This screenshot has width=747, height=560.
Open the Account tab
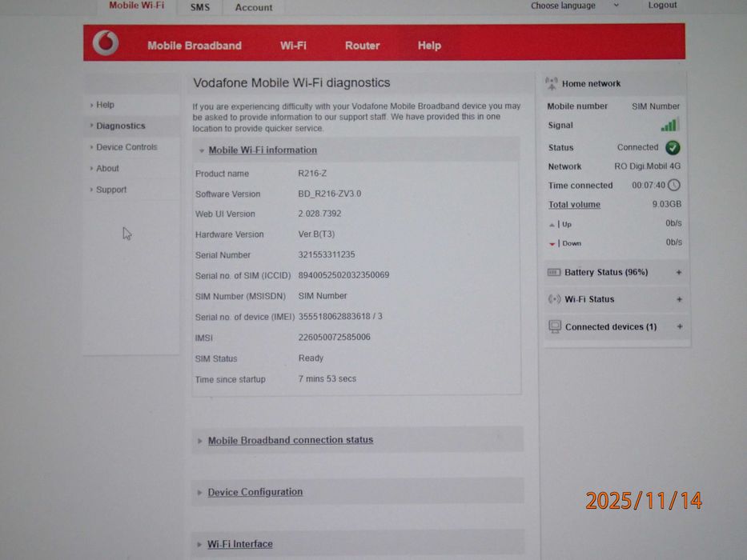click(x=254, y=7)
